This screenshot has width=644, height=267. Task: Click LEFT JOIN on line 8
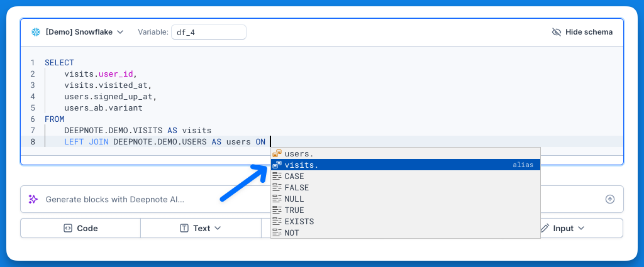[x=87, y=142]
